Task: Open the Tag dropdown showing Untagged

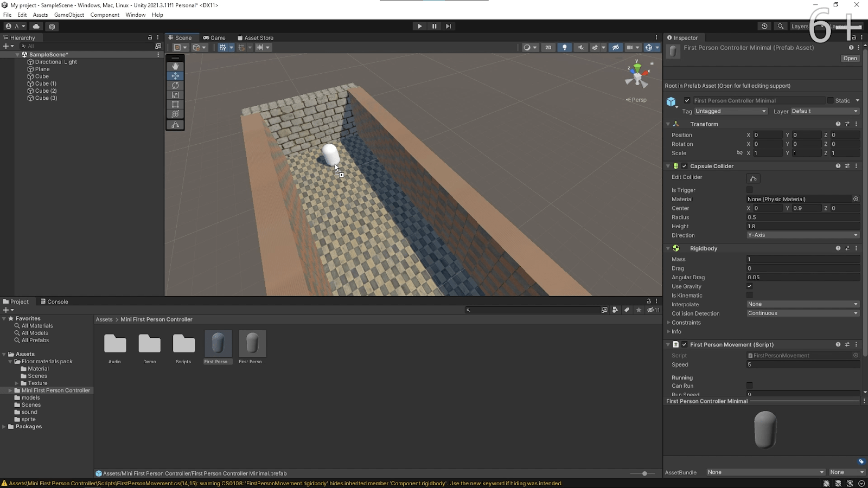Action: point(731,111)
